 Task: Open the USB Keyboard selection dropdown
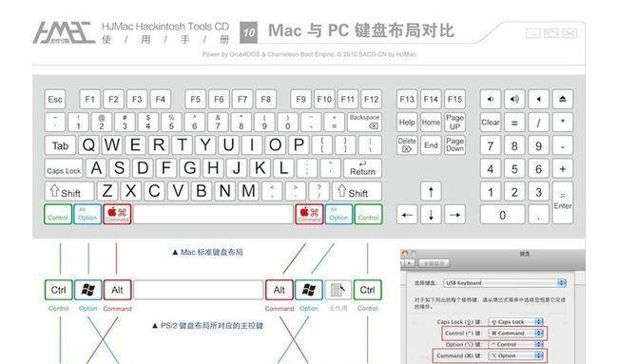point(505,283)
